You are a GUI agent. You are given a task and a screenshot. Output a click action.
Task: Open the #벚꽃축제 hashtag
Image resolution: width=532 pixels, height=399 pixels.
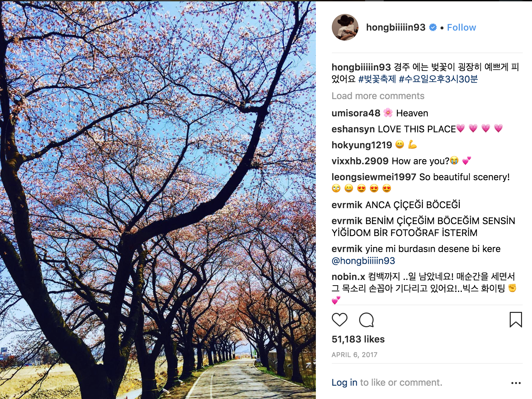pyautogui.click(x=377, y=79)
